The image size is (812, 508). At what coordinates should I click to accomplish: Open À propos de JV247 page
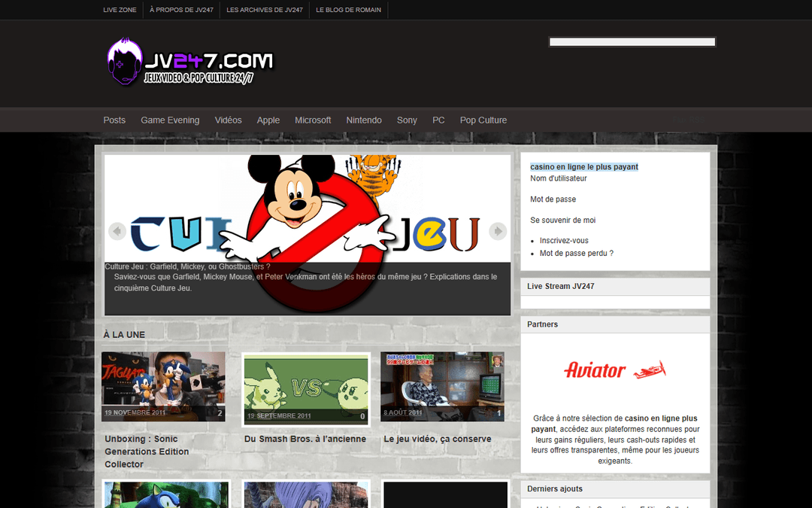click(181, 10)
